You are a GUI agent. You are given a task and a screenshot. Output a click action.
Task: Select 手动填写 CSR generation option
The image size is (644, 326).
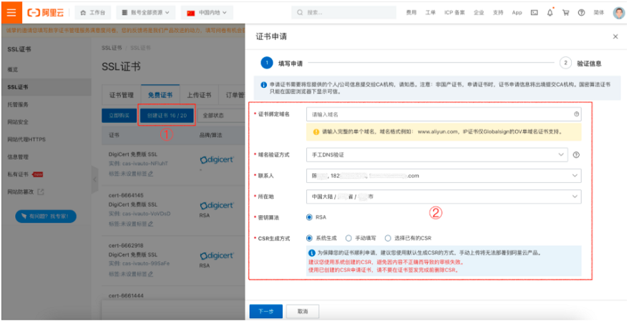point(348,238)
